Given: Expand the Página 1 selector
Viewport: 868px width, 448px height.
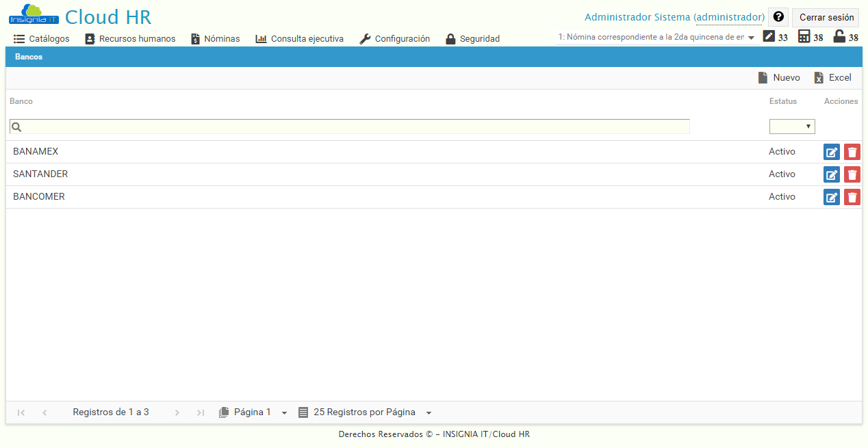Looking at the screenshot, I should coord(283,412).
